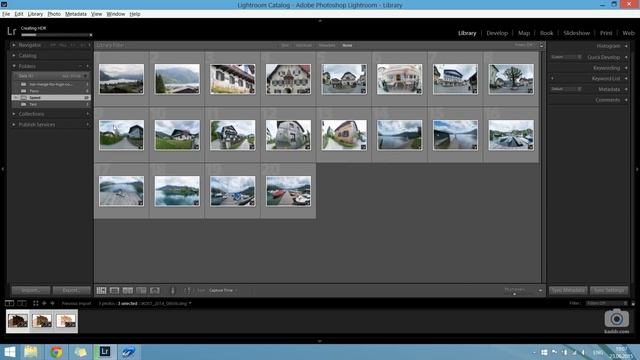Open the File menu
This screenshot has height=360, width=640.
tap(6, 14)
